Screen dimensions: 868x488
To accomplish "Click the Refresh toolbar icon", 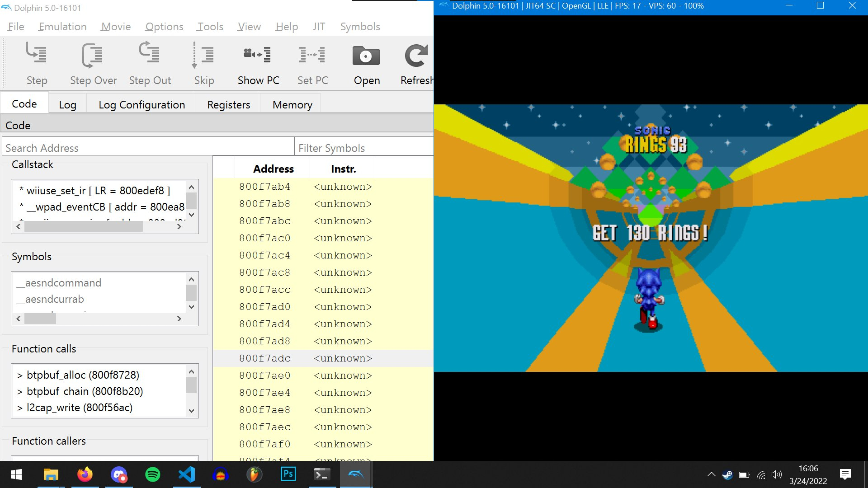I will [x=416, y=56].
